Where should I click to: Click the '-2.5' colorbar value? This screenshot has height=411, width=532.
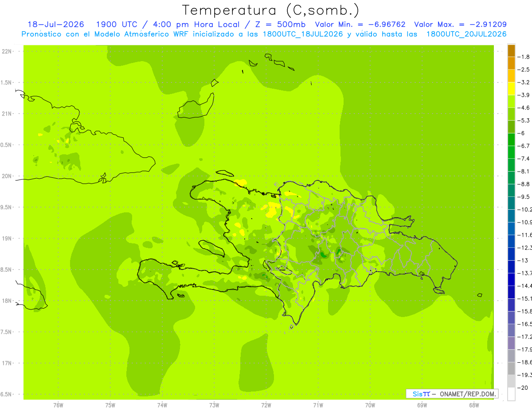coord(524,70)
